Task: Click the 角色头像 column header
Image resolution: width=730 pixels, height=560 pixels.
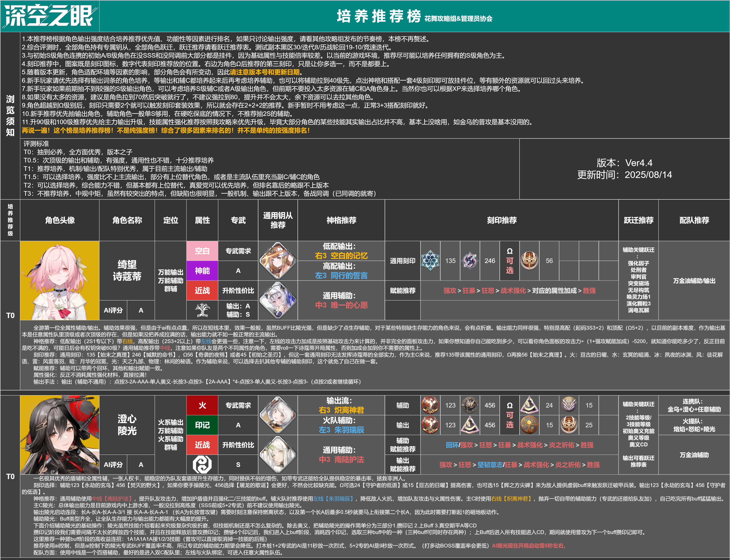Action: [60, 220]
